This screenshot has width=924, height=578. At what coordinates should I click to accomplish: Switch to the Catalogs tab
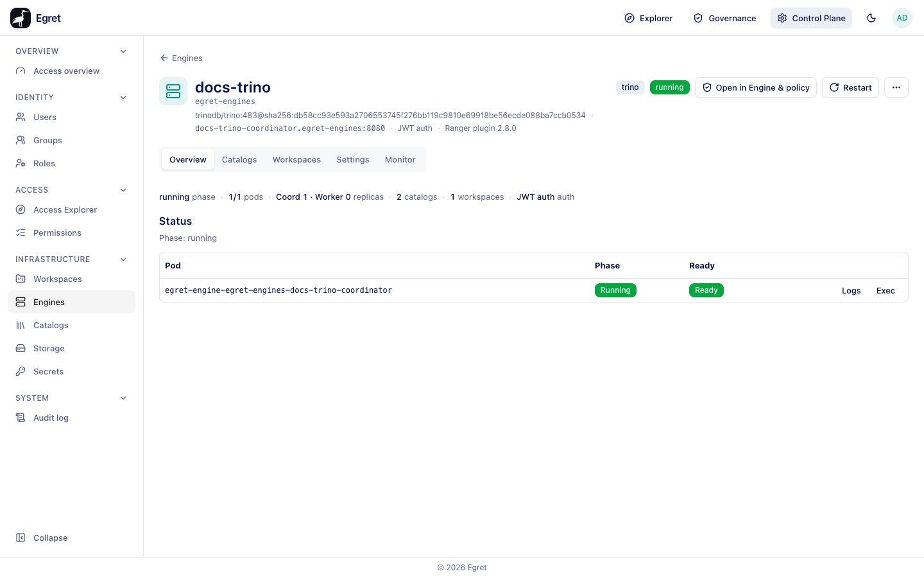(x=239, y=160)
